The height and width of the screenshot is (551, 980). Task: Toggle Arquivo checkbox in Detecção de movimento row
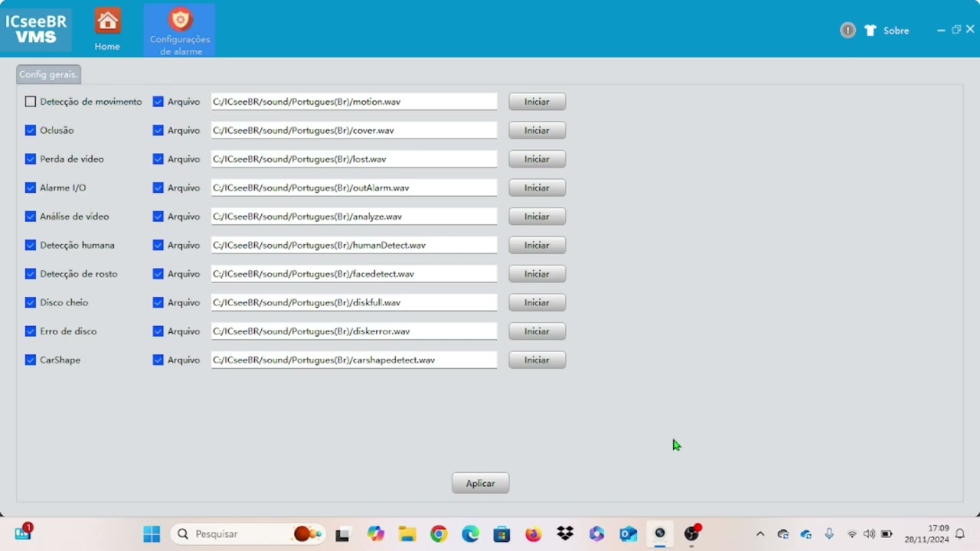[x=158, y=102]
